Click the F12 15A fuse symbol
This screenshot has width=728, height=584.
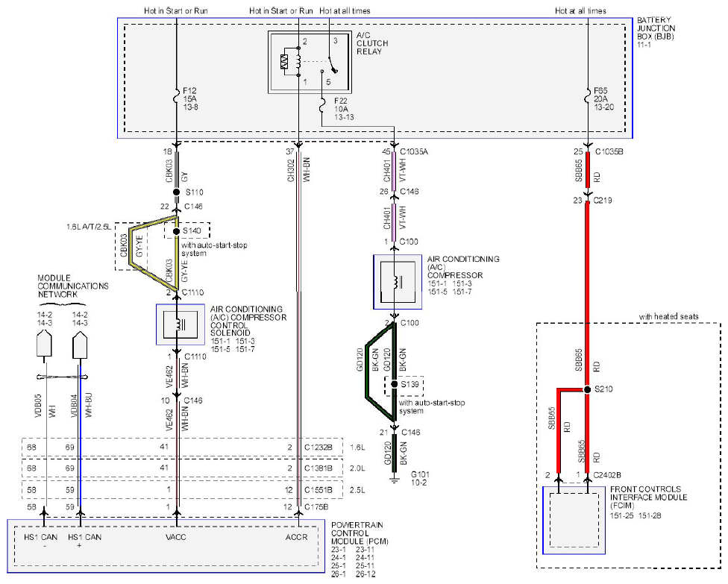coord(177,98)
